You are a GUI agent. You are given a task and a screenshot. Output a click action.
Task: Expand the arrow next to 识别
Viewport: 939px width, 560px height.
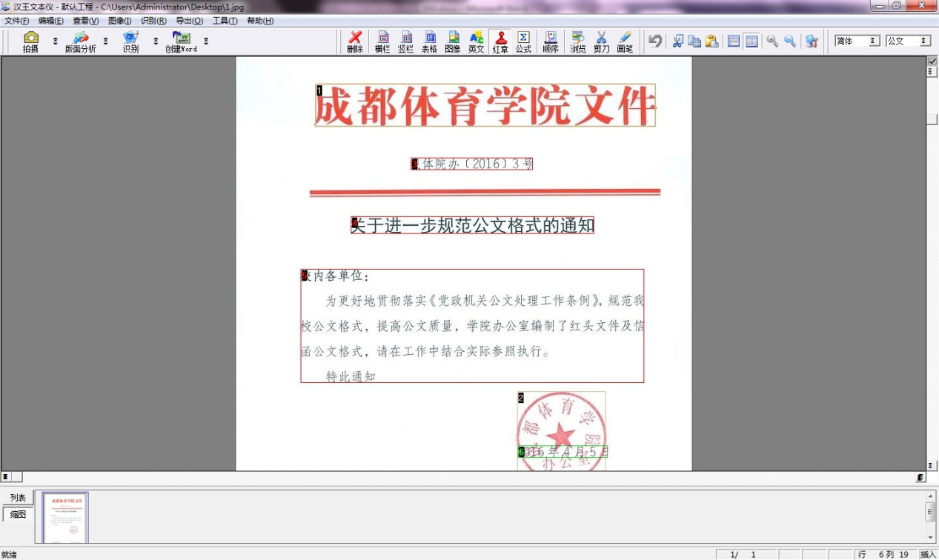pyautogui.click(x=156, y=41)
